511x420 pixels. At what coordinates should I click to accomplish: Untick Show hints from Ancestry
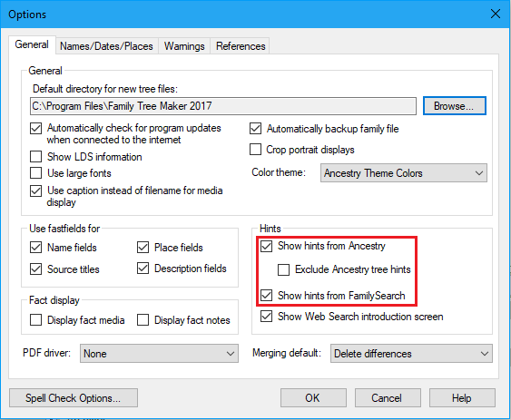(x=266, y=246)
